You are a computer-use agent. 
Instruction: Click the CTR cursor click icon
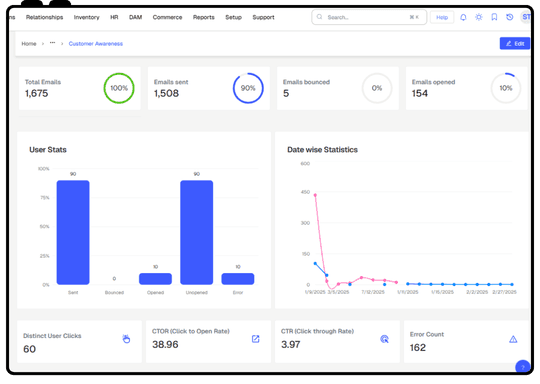point(384,339)
